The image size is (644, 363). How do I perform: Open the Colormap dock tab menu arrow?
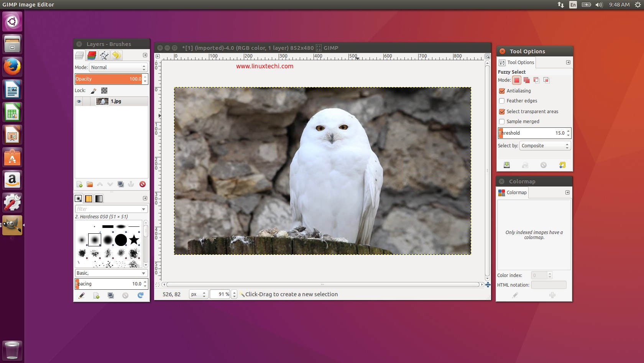pyautogui.click(x=568, y=193)
